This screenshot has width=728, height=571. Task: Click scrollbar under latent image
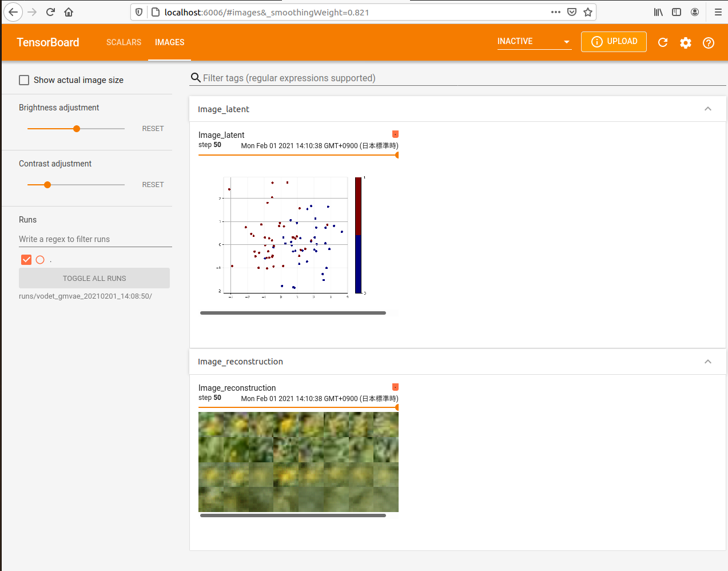pyautogui.click(x=293, y=313)
